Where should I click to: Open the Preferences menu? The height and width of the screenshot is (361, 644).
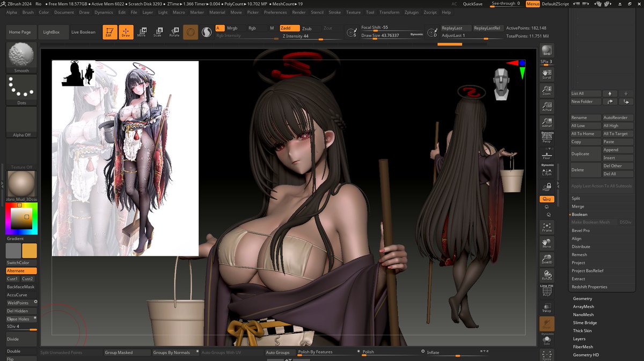pyautogui.click(x=275, y=12)
